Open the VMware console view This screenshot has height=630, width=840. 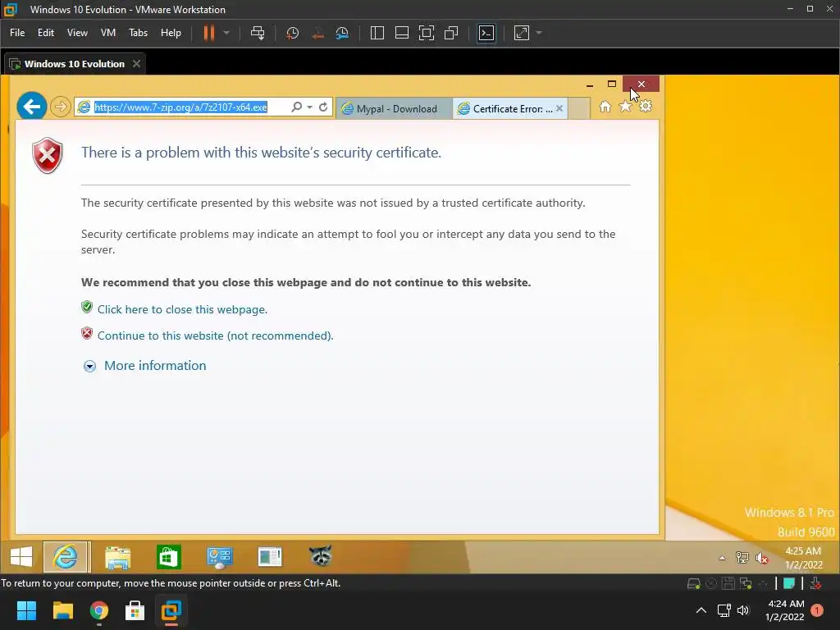pyautogui.click(x=486, y=33)
